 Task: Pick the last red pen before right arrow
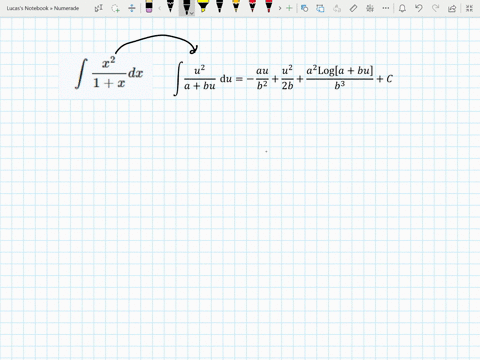click(269, 6)
